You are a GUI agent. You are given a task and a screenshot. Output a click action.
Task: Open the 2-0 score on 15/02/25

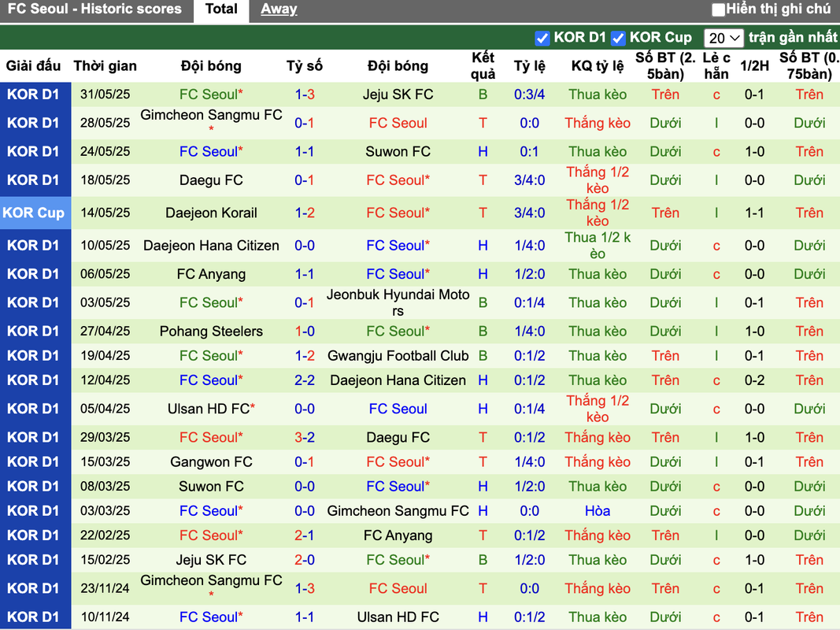click(x=305, y=561)
